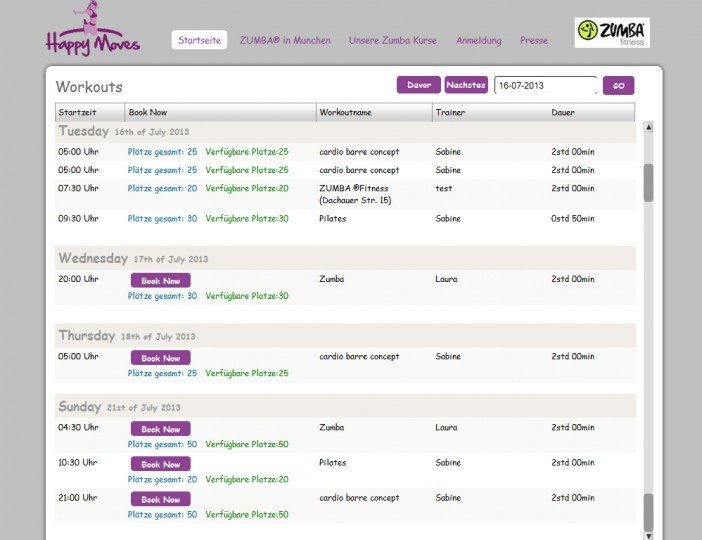Book Thursday 05:00 cardio barre concept
The height and width of the screenshot is (540, 702).
pyautogui.click(x=160, y=358)
